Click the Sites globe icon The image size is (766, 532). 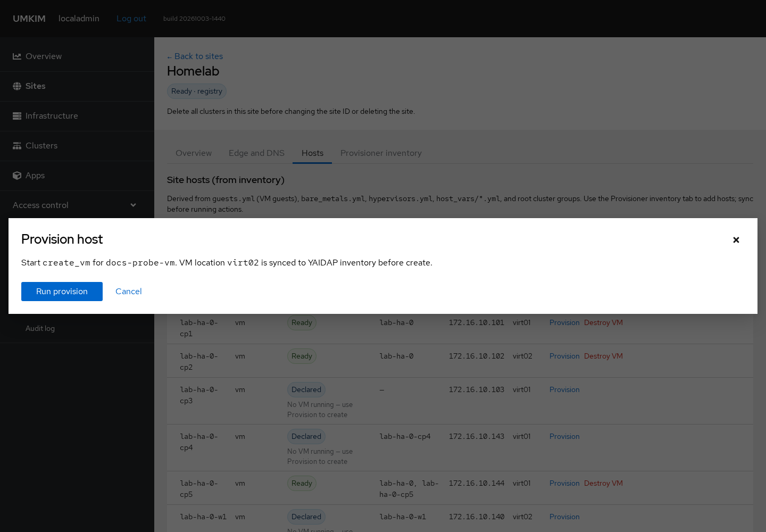coord(17,86)
